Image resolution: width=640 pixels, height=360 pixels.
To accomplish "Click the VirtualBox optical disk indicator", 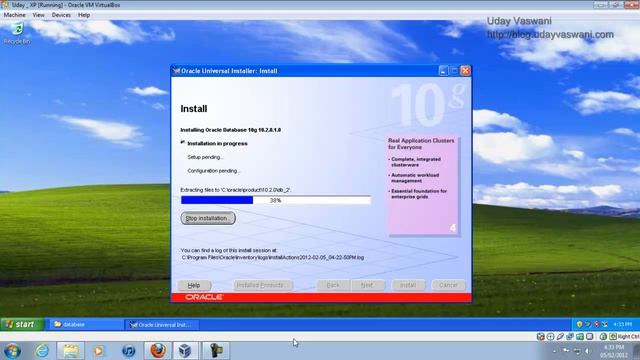I will tap(550, 337).
